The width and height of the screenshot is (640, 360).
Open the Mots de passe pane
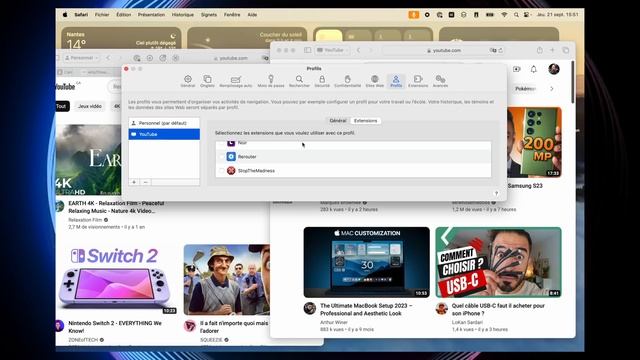(x=271, y=81)
